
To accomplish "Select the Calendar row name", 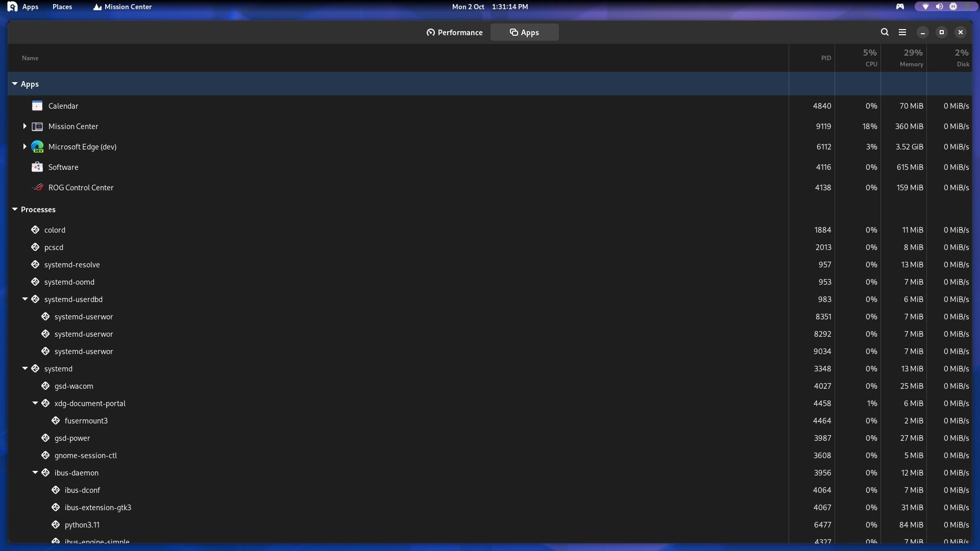I will click(x=63, y=106).
